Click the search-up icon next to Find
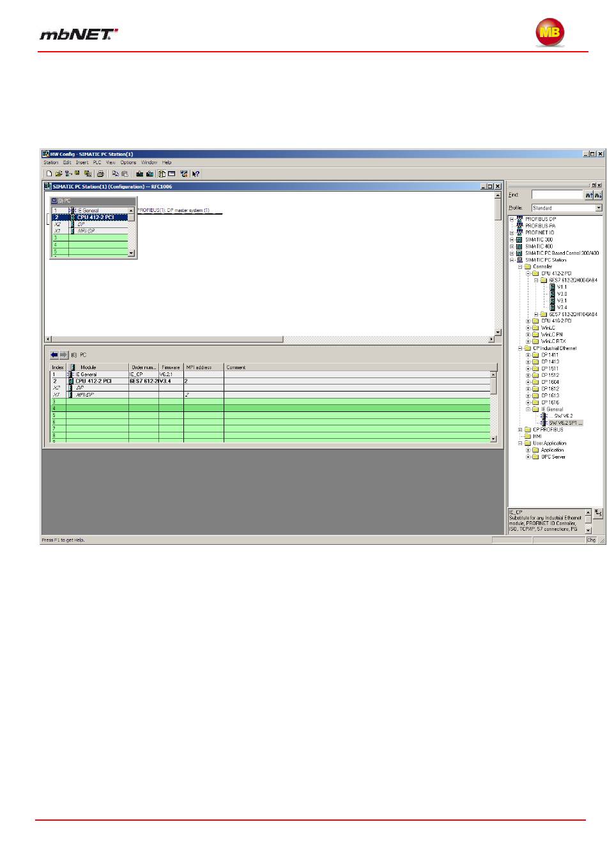Viewport: 607px width, 868px height. click(x=589, y=195)
